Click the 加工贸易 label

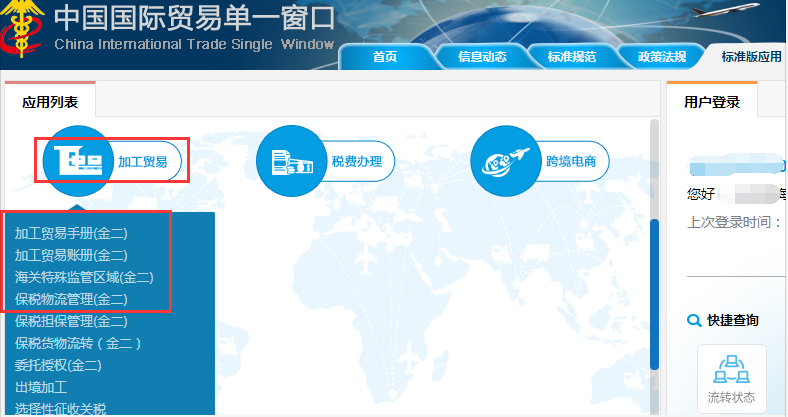tap(143, 162)
